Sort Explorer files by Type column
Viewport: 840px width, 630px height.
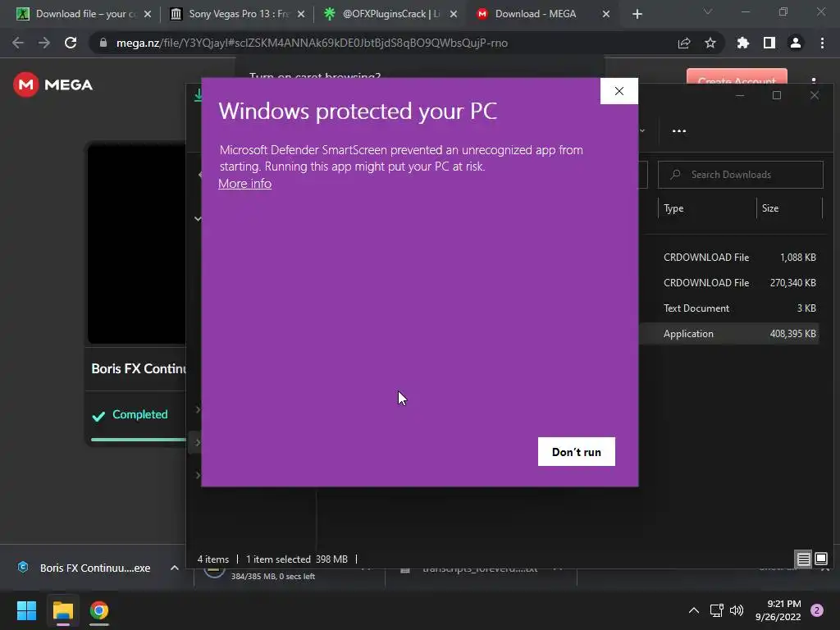coord(706,208)
